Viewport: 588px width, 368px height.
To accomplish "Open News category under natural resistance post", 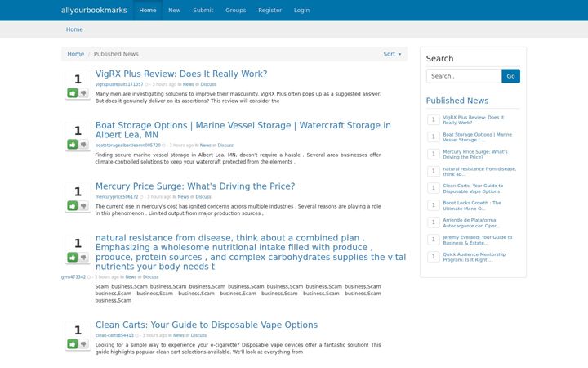I will [x=131, y=277].
